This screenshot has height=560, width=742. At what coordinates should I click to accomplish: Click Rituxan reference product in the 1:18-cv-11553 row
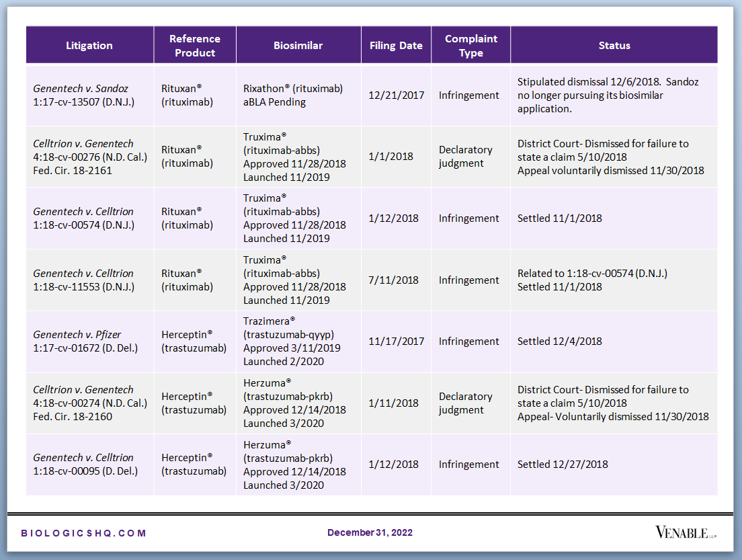click(x=195, y=280)
